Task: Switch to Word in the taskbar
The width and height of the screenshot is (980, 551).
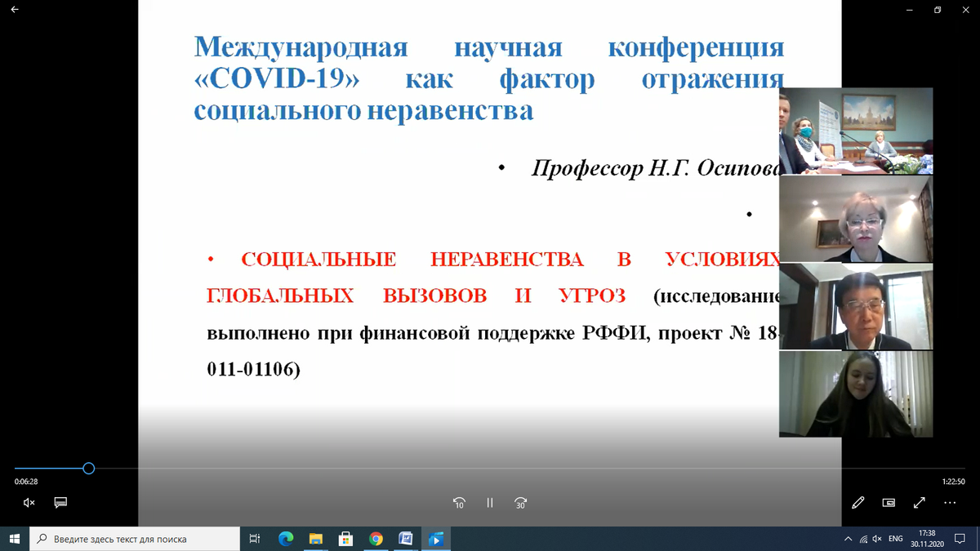Action: tap(406, 539)
